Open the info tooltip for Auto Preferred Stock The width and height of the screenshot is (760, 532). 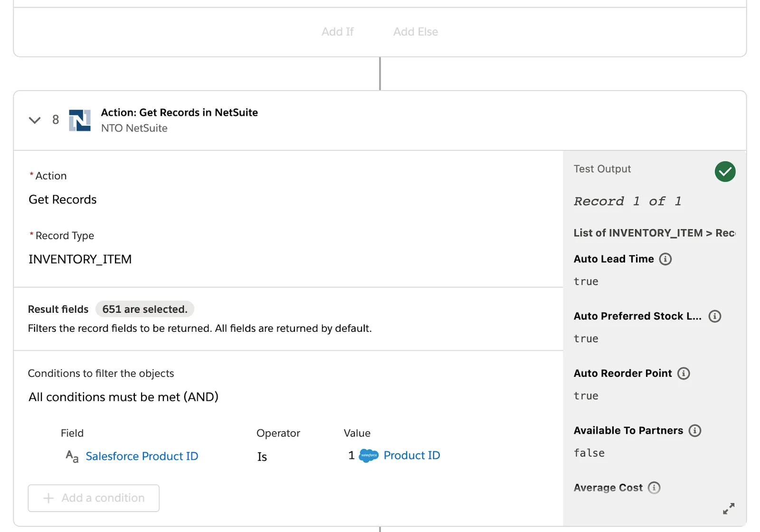pos(714,316)
